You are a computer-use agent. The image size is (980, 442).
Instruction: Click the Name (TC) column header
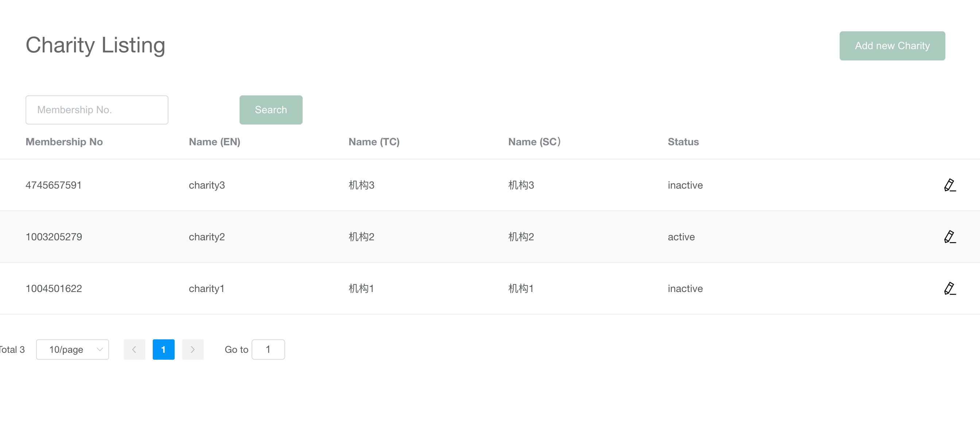[x=374, y=142]
